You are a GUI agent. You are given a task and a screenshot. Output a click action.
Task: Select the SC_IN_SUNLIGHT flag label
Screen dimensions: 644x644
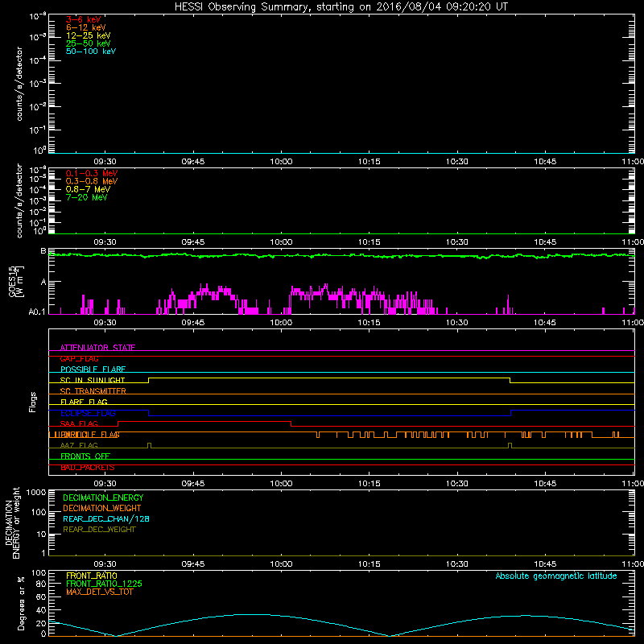pos(93,380)
